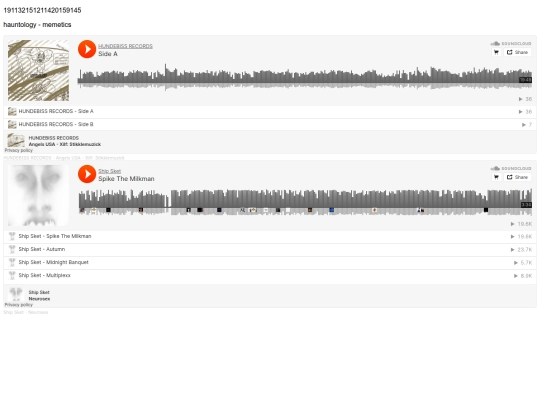Seek within the Side A waveform
Image resolution: width=540 pixels, height=405 pixels.
305,77
